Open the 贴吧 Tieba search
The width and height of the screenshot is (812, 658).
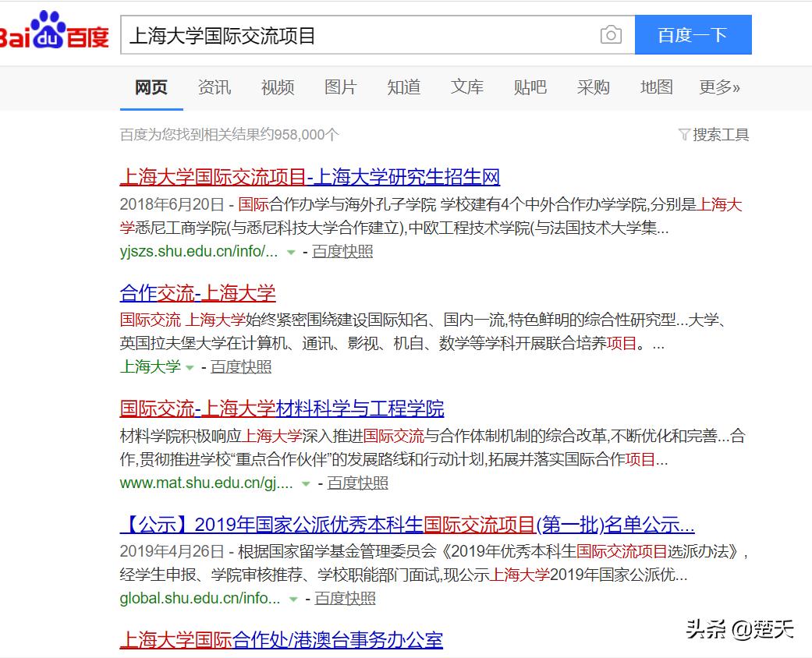point(530,87)
